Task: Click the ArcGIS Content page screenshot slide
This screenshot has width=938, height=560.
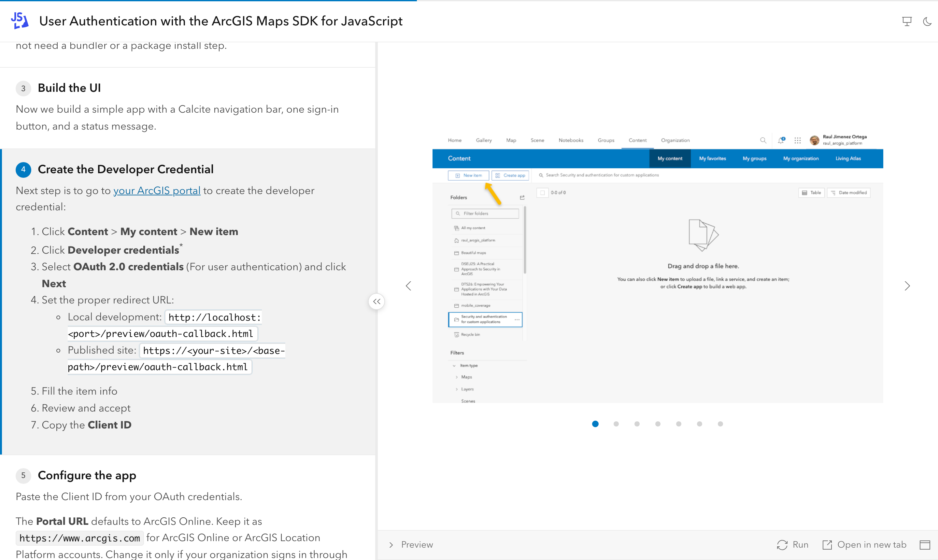Action: click(x=658, y=267)
